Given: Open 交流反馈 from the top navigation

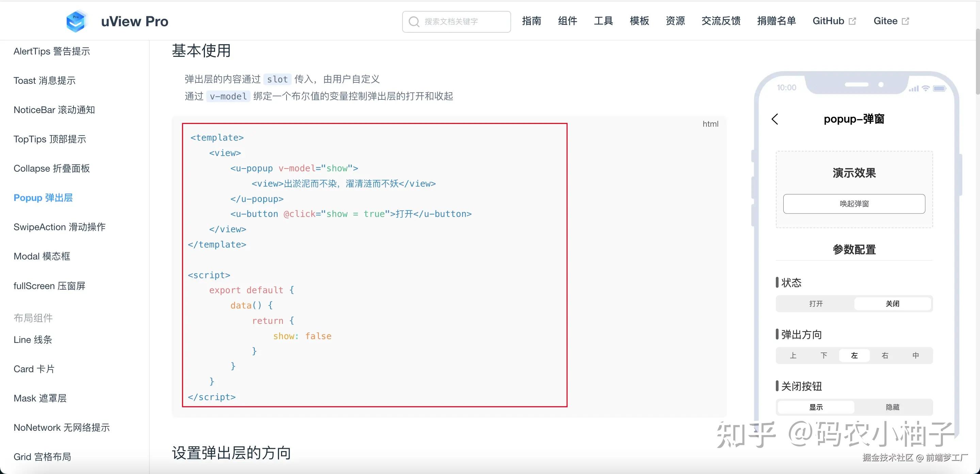Looking at the screenshot, I should tap(721, 21).
